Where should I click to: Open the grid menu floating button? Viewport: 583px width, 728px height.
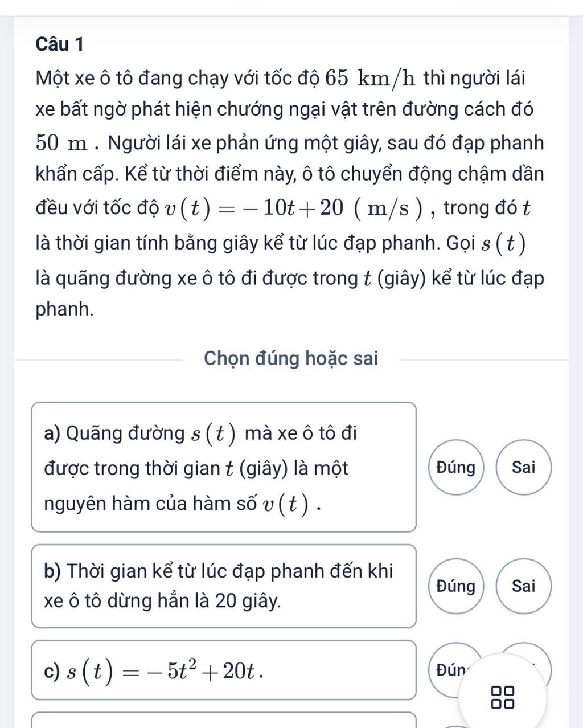pos(503,696)
